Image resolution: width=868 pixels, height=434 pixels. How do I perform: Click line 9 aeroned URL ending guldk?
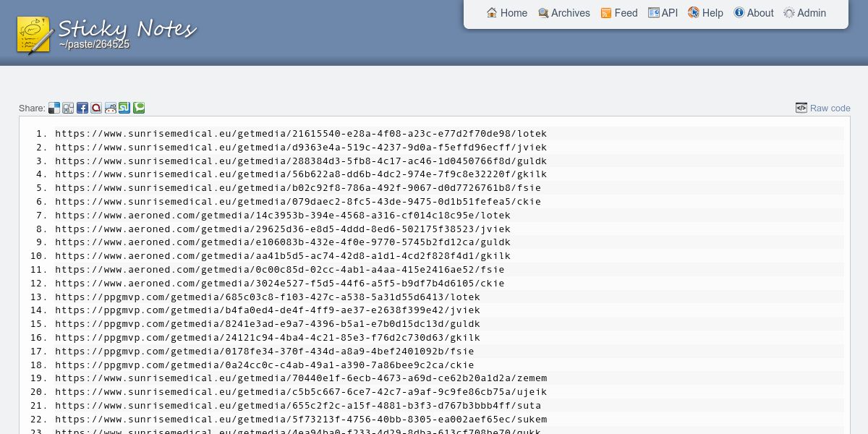(x=283, y=242)
